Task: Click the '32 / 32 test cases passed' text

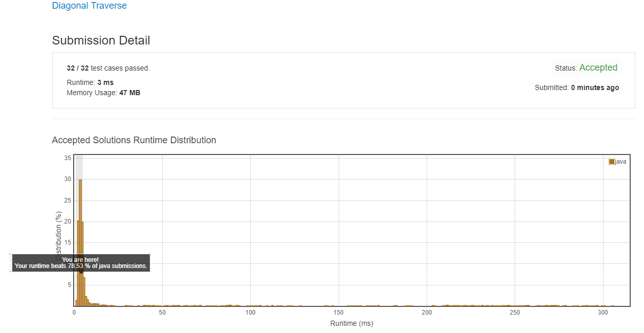Action: click(108, 68)
